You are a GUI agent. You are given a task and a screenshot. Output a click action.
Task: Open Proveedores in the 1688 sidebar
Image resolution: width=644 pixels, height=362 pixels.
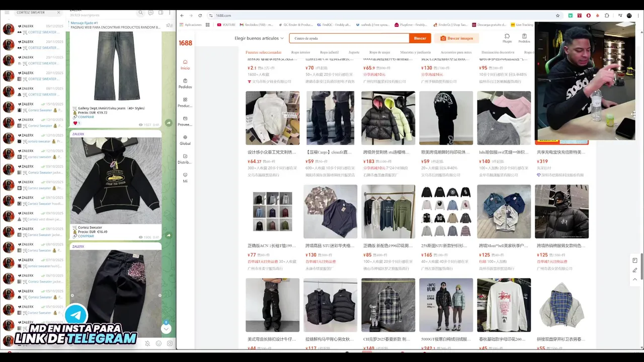tap(185, 121)
